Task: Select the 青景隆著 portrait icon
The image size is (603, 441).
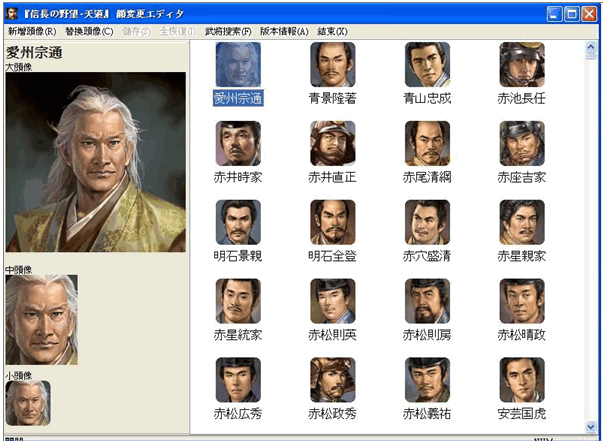Action: [x=333, y=64]
